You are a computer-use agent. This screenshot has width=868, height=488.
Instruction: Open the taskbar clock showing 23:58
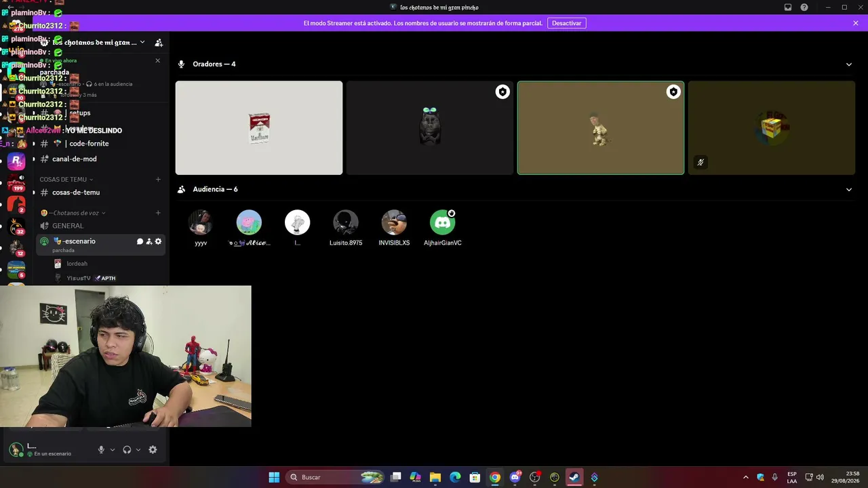[845, 477]
